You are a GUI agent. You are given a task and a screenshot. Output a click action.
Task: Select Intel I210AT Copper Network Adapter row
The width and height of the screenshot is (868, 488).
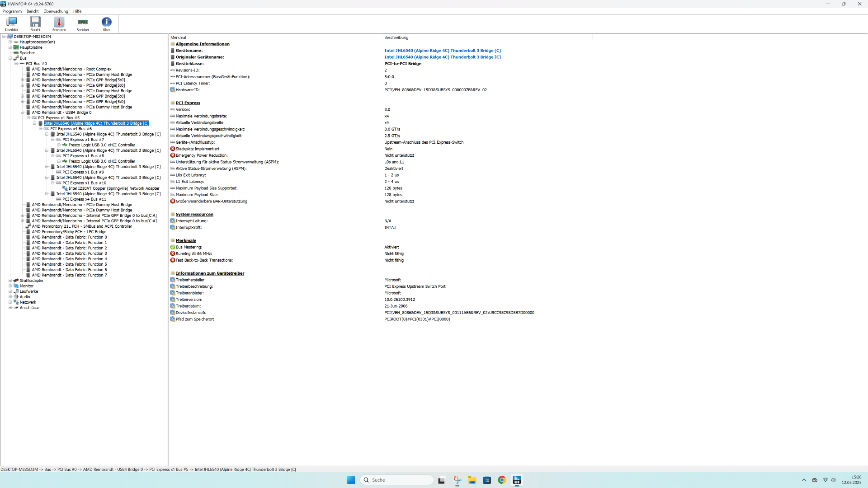114,188
